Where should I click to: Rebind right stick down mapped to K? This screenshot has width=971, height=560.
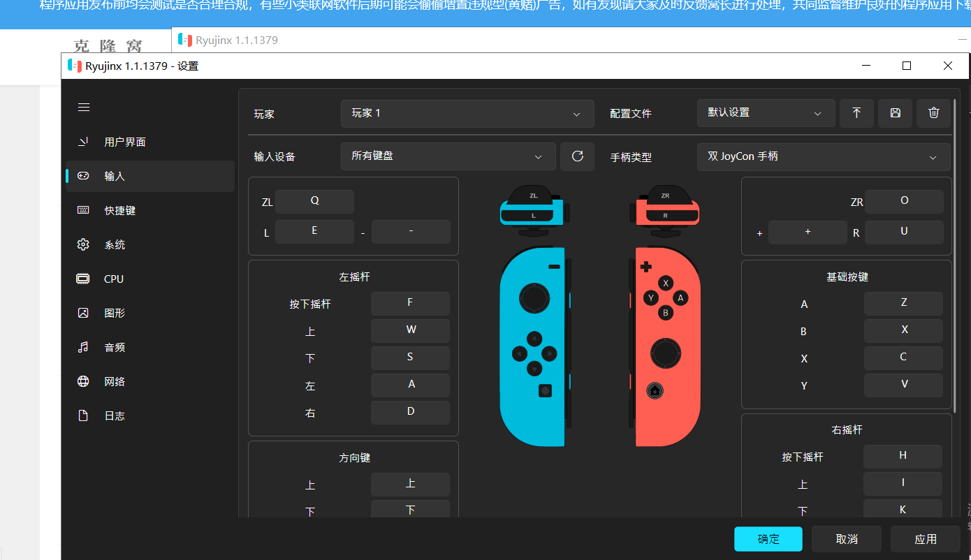pyautogui.click(x=903, y=509)
